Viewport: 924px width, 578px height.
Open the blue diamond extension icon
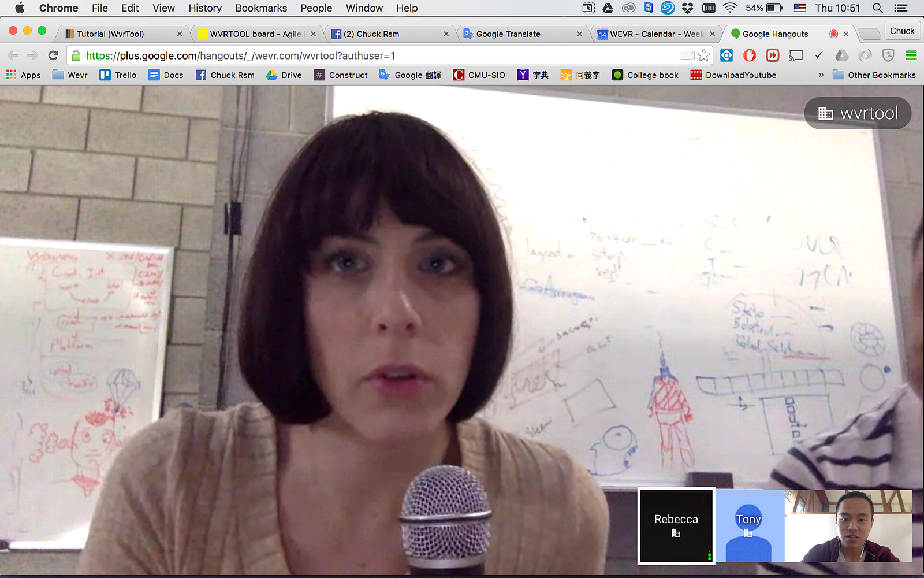tap(726, 55)
